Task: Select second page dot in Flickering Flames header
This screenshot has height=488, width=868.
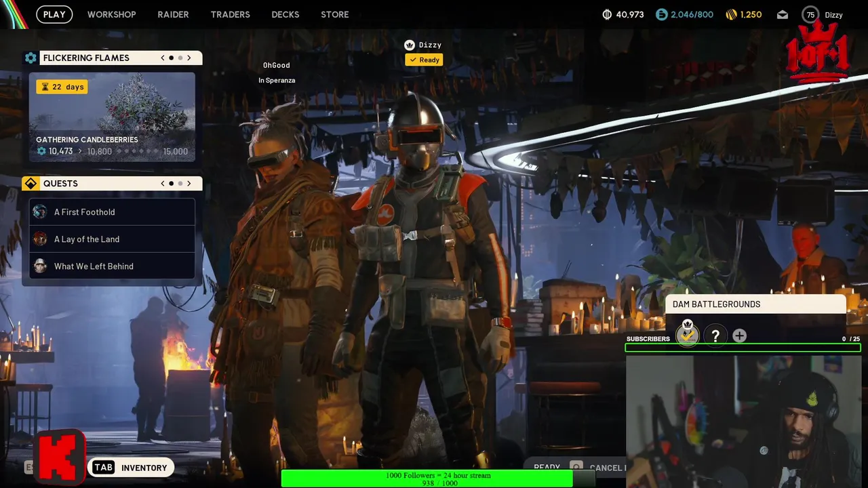Action: (180, 58)
